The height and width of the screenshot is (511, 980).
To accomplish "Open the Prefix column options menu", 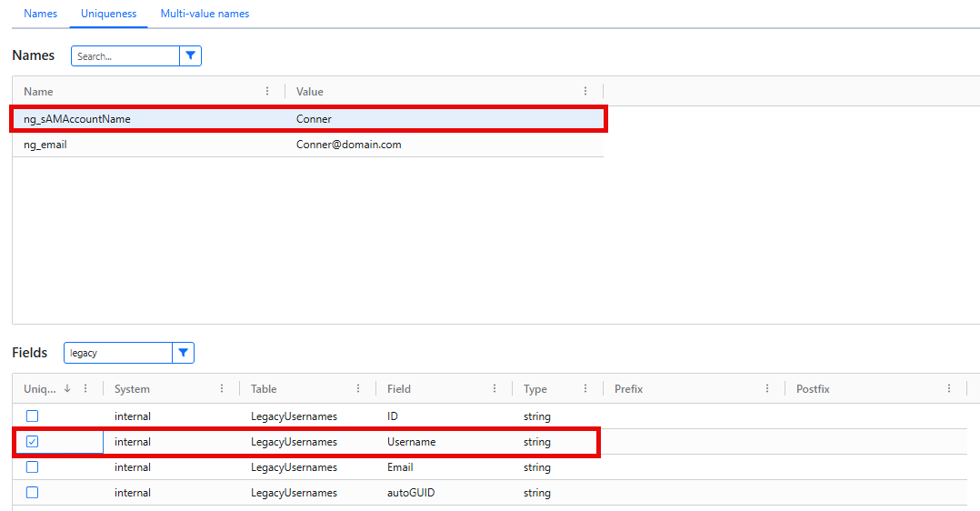I will pyautogui.click(x=767, y=388).
